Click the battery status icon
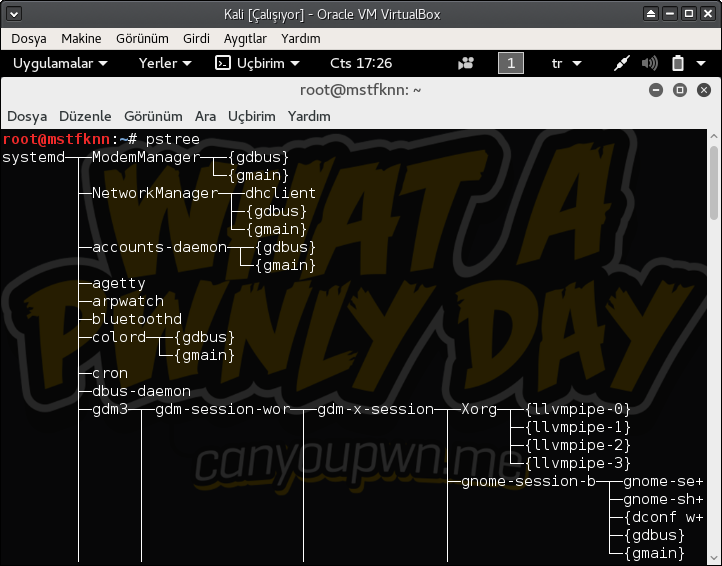This screenshot has height=566, width=722. tap(677, 63)
